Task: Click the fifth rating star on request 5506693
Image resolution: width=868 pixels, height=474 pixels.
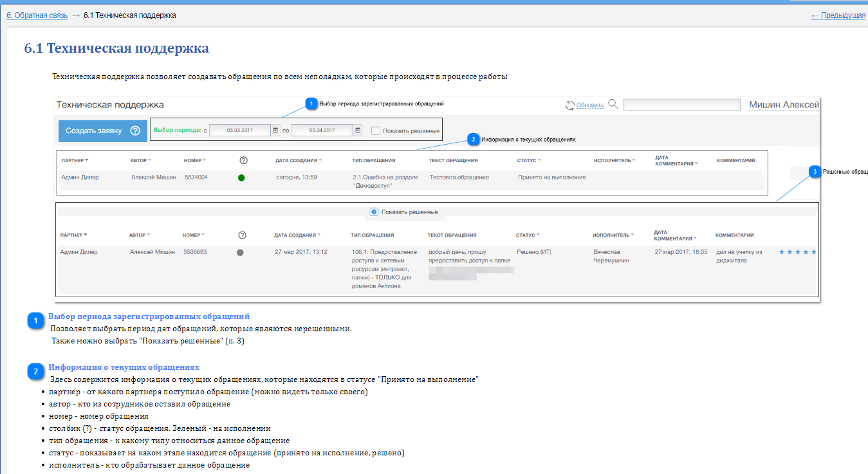Action: [814, 252]
